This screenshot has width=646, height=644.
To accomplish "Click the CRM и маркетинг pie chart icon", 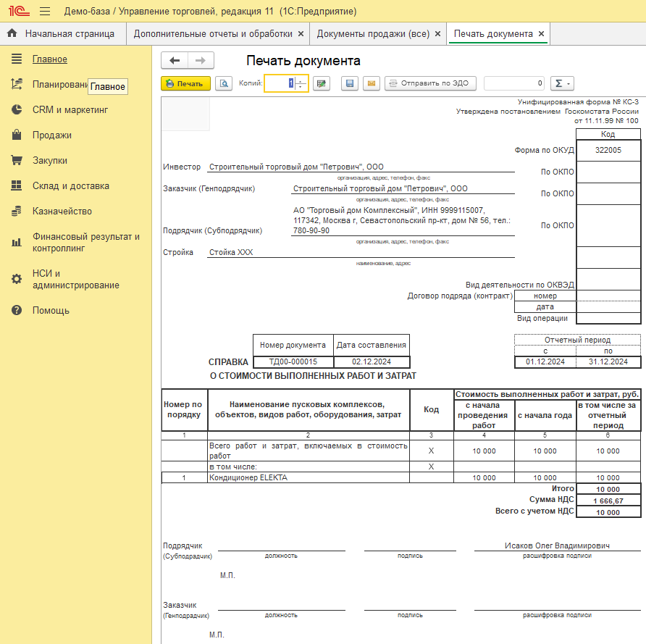I will point(17,109).
